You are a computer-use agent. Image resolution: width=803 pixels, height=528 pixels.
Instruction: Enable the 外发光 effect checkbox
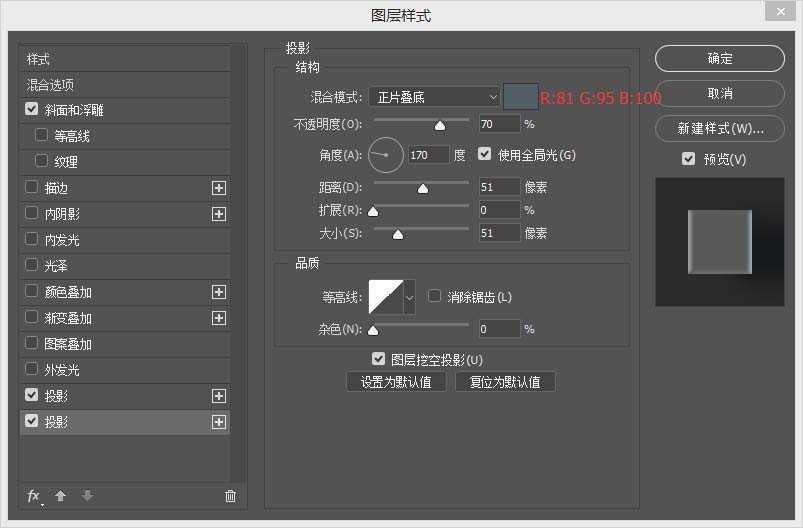pyautogui.click(x=32, y=370)
